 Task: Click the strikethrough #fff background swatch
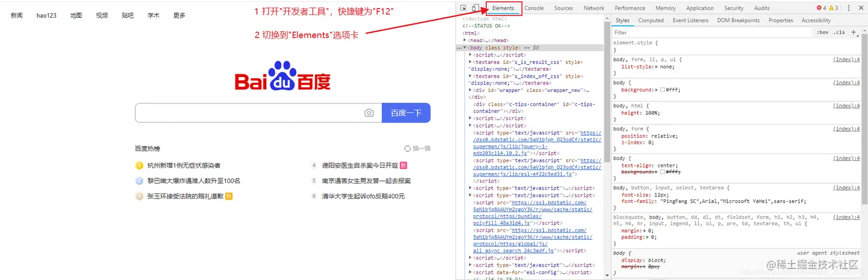[662, 172]
